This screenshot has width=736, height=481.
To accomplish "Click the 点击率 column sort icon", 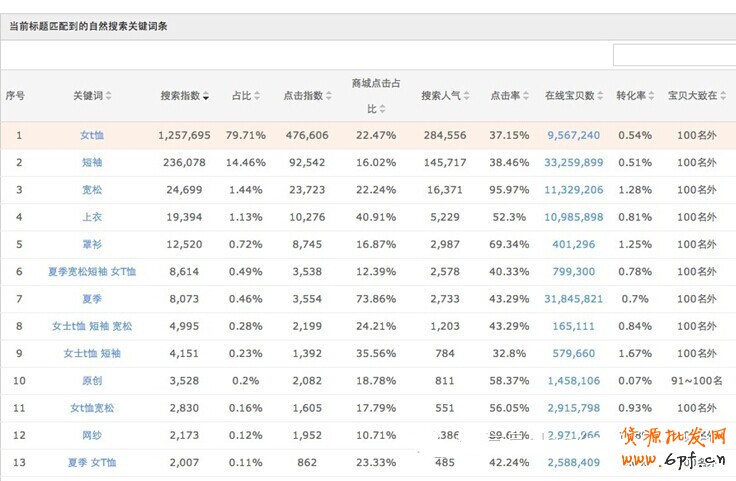I will click(524, 97).
